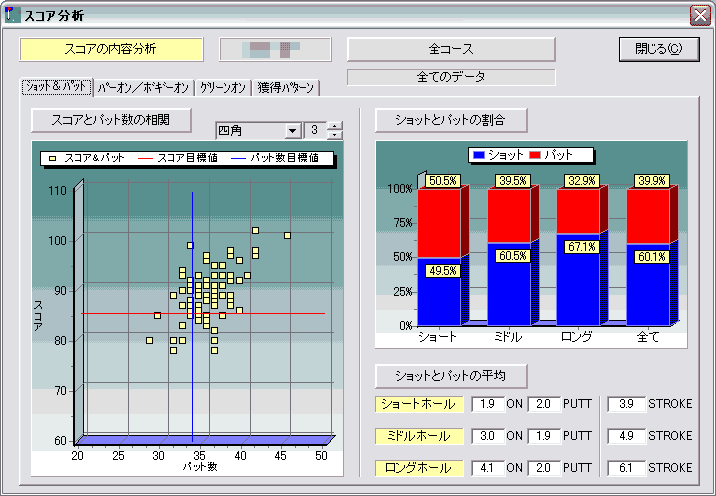Decrease marker size with the down arrow
The width and height of the screenshot is (716, 496).
tap(335, 135)
